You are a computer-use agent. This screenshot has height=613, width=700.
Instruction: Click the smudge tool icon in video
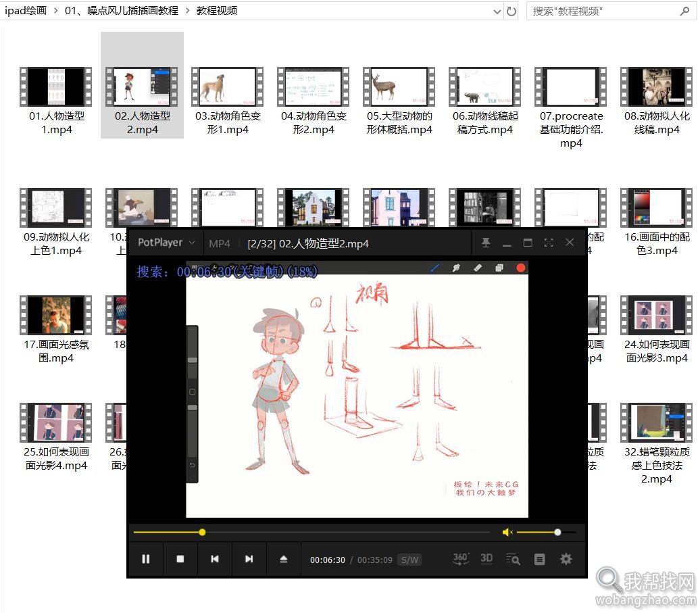pos(456,268)
